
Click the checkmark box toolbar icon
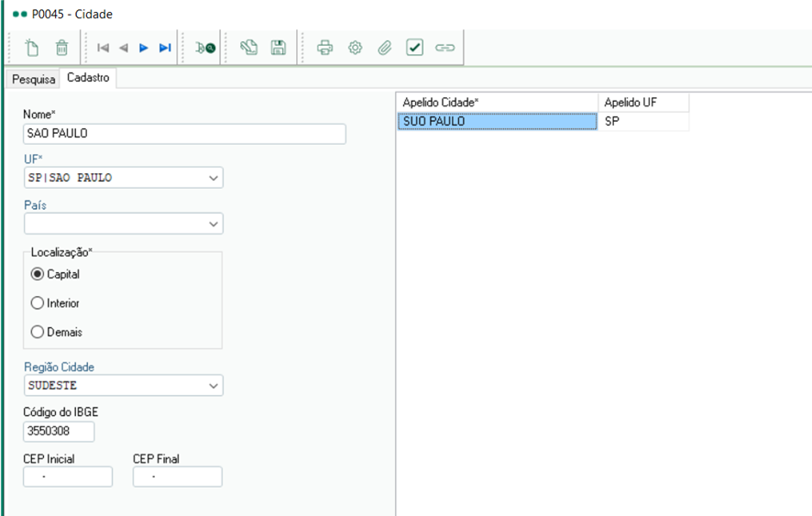415,47
